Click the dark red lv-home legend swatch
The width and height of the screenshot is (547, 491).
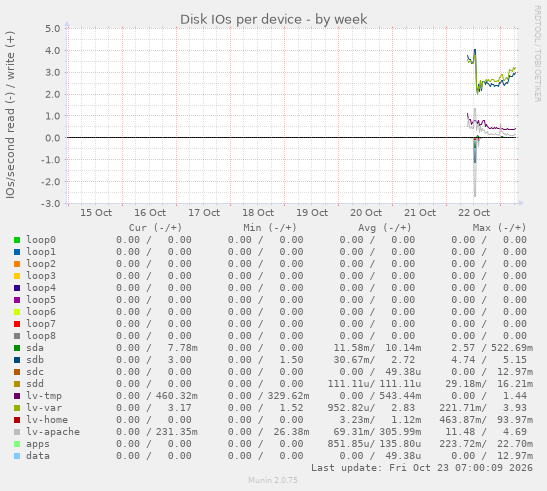pyautogui.click(x=17, y=420)
